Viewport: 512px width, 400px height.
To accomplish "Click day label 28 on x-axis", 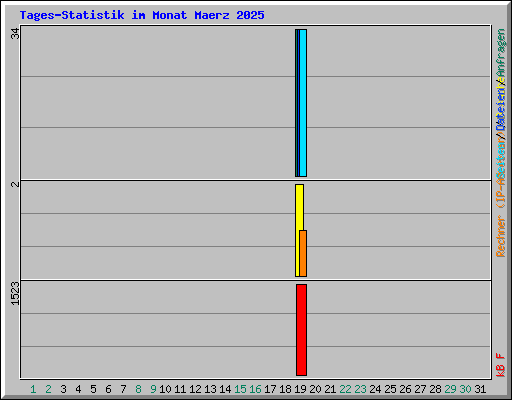I will click(435, 389).
